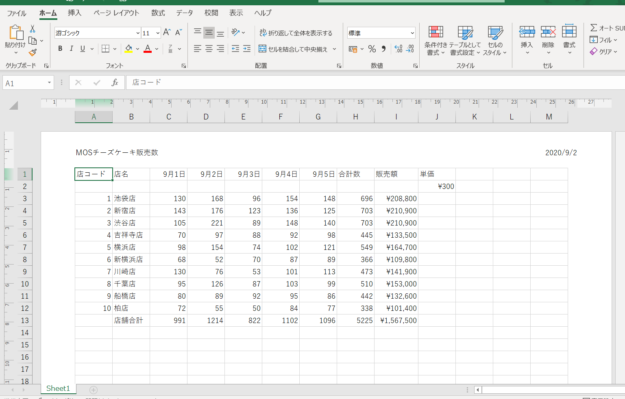Click the Fill (フィル) button

point(603,40)
